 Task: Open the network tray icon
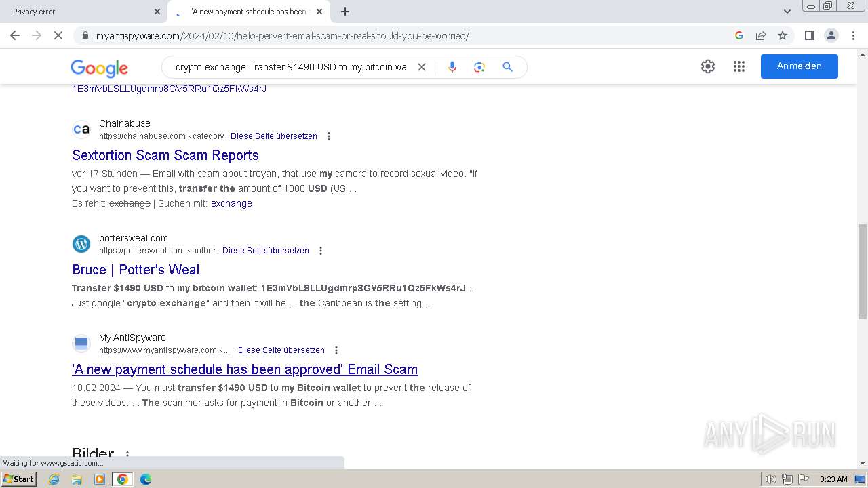tap(787, 479)
